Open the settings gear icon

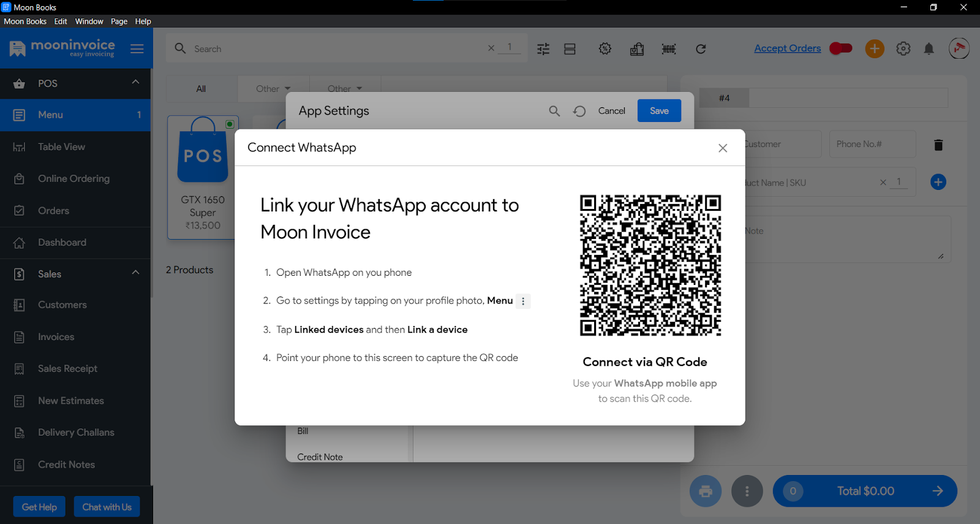tap(903, 48)
